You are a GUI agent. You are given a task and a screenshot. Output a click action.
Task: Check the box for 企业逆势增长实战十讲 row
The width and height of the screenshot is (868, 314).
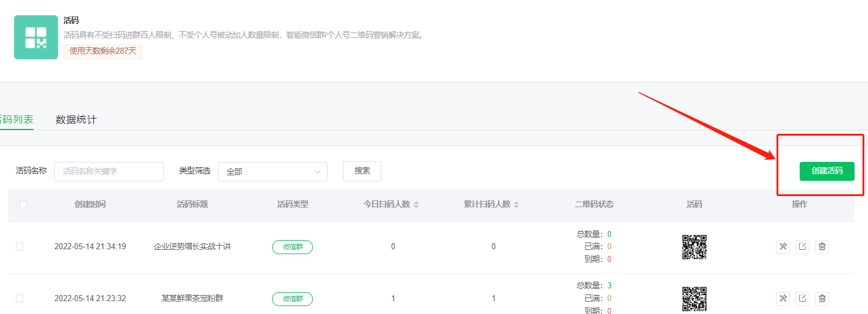tap(20, 247)
